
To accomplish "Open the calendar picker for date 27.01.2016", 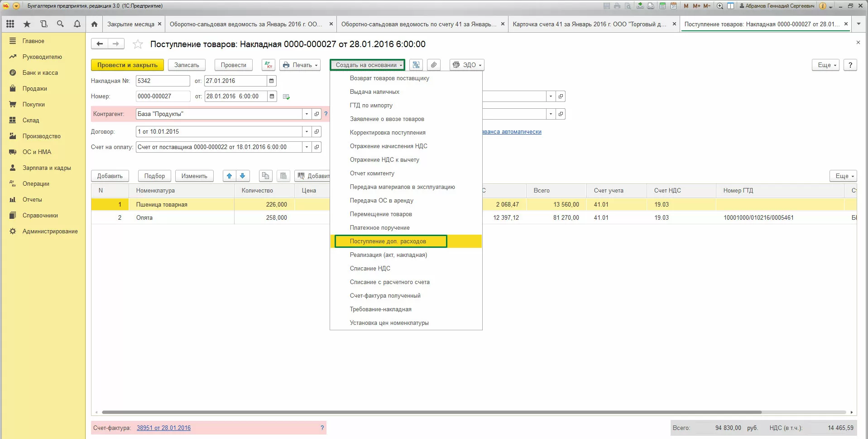I will [x=272, y=81].
